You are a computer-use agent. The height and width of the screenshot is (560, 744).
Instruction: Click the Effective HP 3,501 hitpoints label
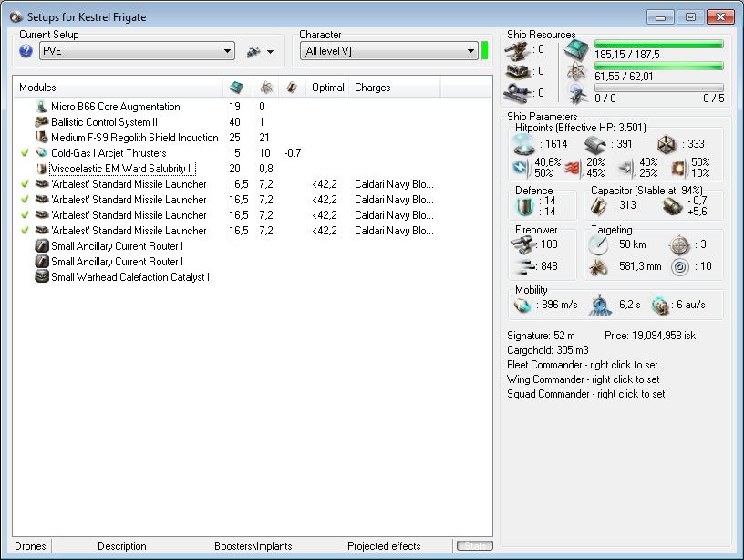pyautogui.click(x=580, y=128)
